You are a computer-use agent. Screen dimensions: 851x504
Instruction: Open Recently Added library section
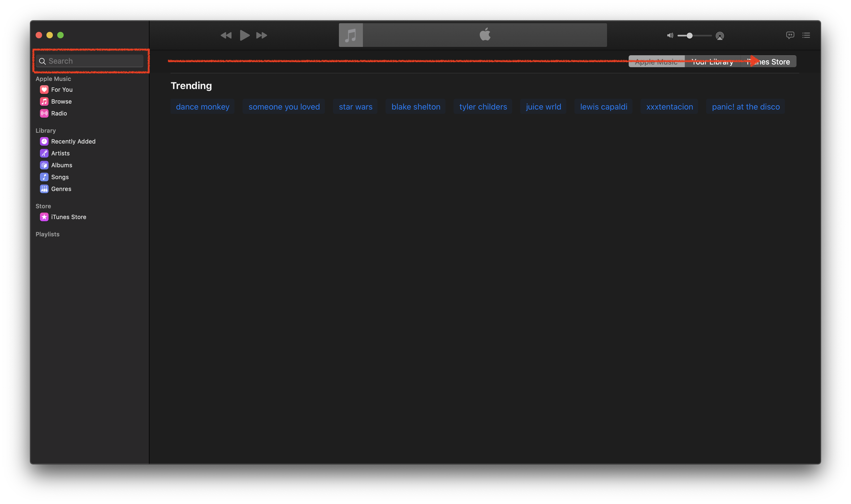[x=73, y=141]
